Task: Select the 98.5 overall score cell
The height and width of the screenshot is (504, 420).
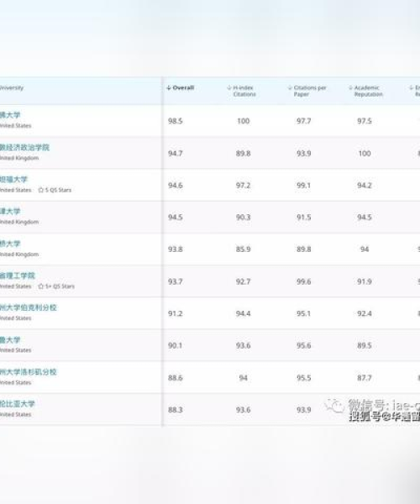Action: pyautogui.click(x=175, y=121)
